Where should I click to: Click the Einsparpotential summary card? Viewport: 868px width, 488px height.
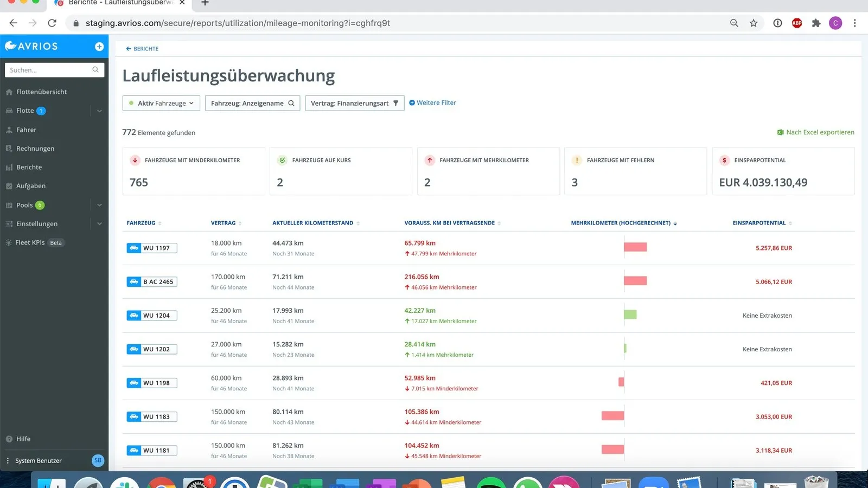click(783, 171)
